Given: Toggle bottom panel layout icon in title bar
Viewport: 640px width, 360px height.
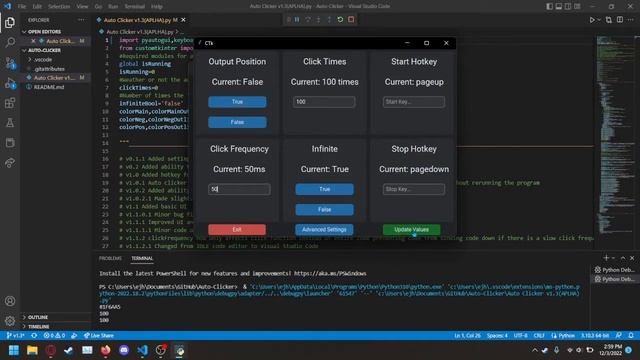Looking at the screenshot, I should tap(558, 6).
